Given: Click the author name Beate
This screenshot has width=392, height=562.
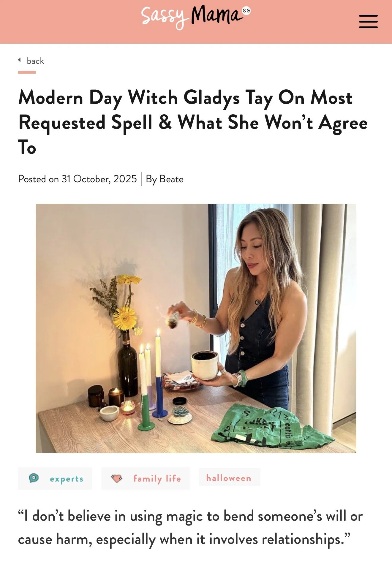Looking at the screenshot, I should [x=171, y=179].
